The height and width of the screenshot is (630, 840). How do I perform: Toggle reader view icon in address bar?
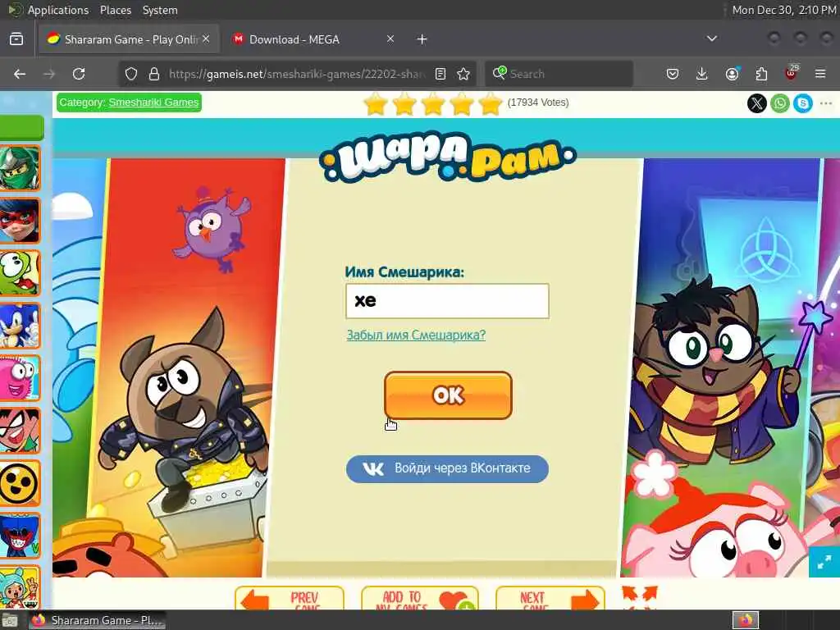[x=441, y=74]
